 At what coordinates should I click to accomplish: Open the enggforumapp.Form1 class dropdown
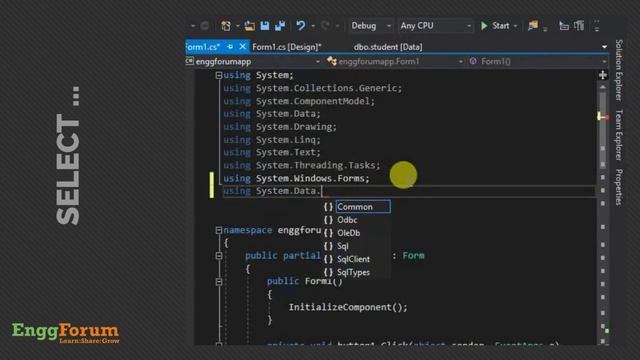(x=460, y=62)
